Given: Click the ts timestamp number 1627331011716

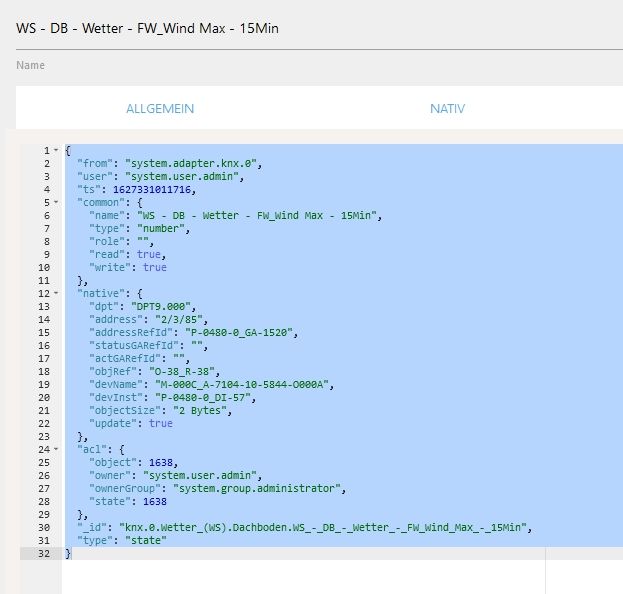Looking at the screenshot, I should (x=148, y=189).
